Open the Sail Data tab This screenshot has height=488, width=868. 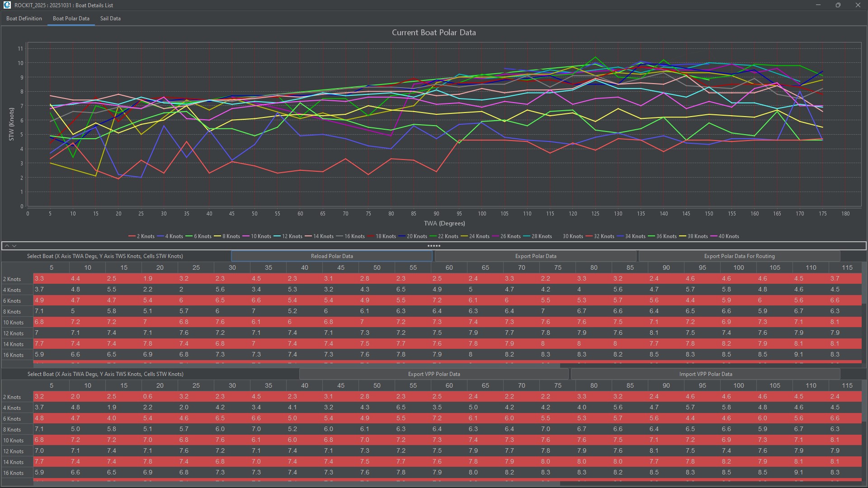[110, 19]
